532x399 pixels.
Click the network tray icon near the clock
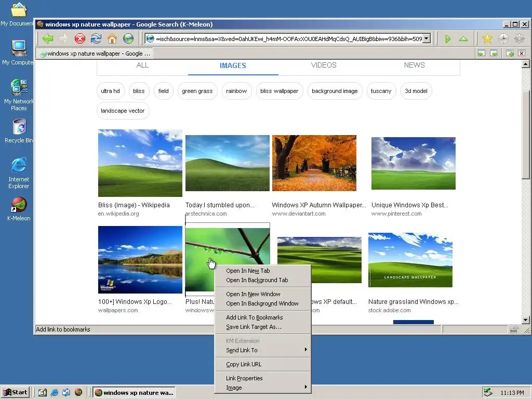click(x=488, y=392)
